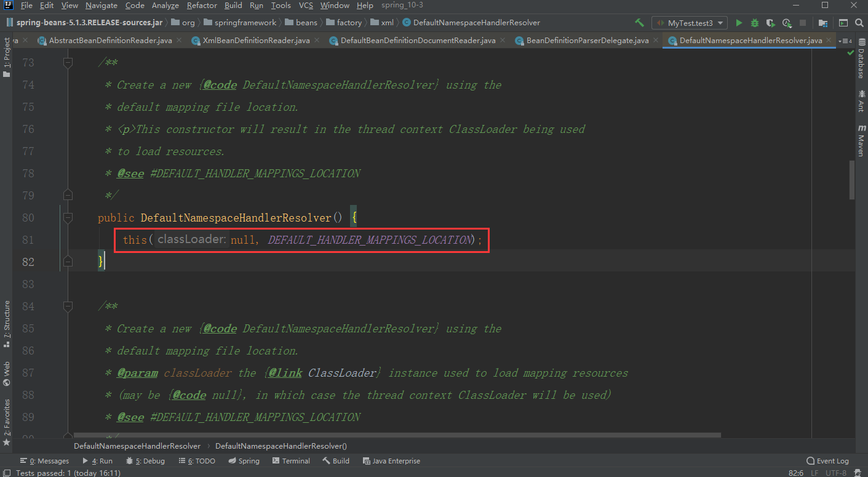868x477 pixels.
Task: Click the Tests passed status message
Action: (x=68, y=473)
